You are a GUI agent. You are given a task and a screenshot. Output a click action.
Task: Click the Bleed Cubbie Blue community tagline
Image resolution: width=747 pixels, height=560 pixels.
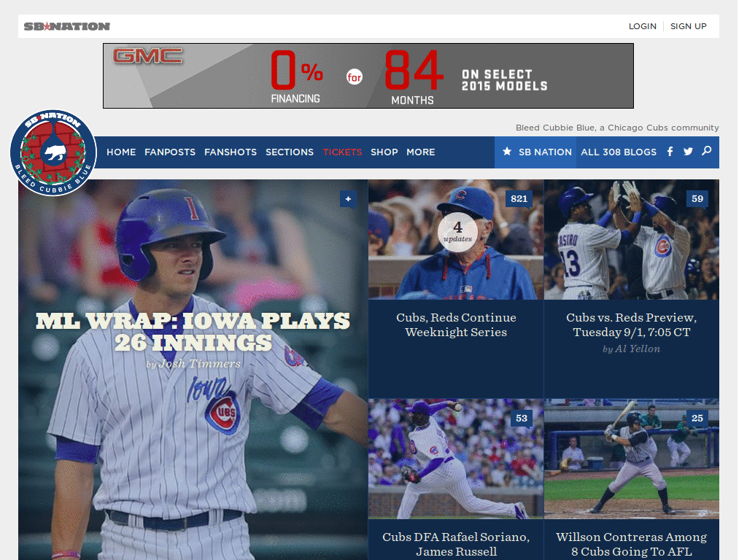(x=617, y=128)
